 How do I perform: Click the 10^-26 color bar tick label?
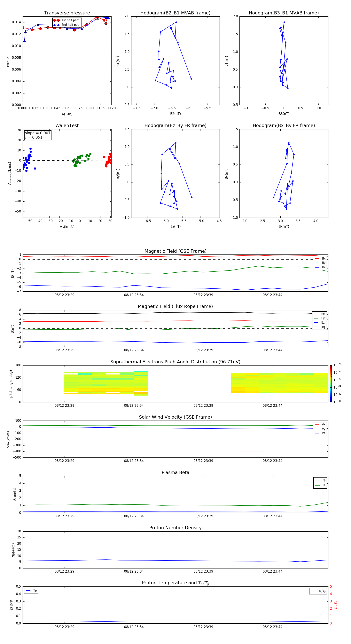(x=337, y=365)
